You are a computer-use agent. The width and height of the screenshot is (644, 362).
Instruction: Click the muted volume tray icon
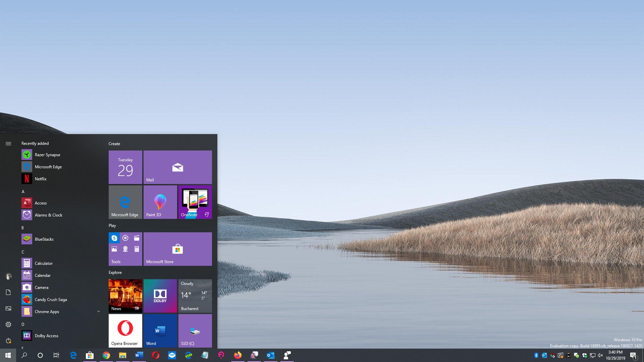pos(600,355)
